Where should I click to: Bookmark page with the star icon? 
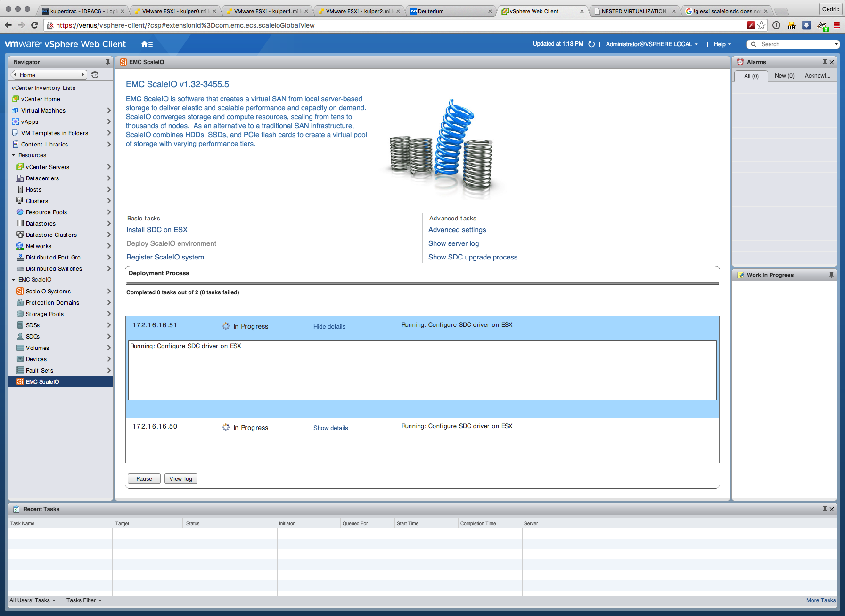762,25
